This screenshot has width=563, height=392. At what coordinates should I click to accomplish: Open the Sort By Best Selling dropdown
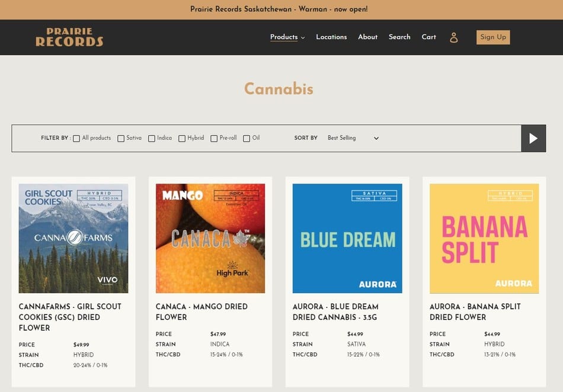coord(353,138)
